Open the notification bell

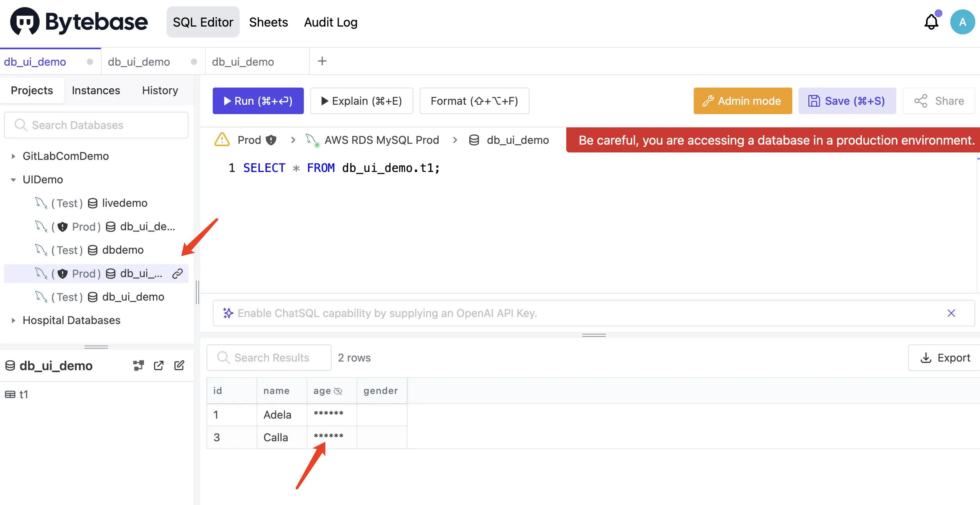(x=931, y=22)
